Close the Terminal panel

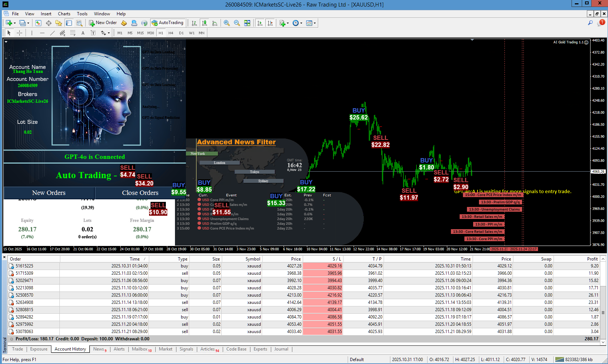[x=4, y=258]
